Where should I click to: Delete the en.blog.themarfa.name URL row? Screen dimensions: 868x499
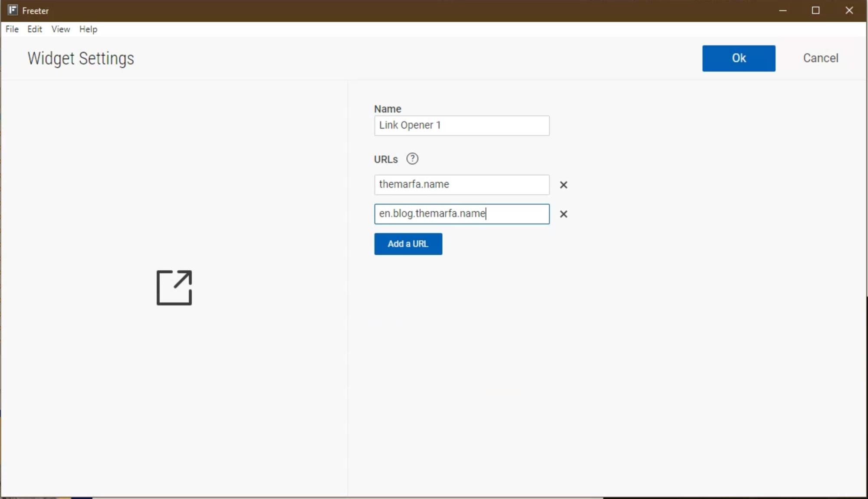tap(563, 214)
